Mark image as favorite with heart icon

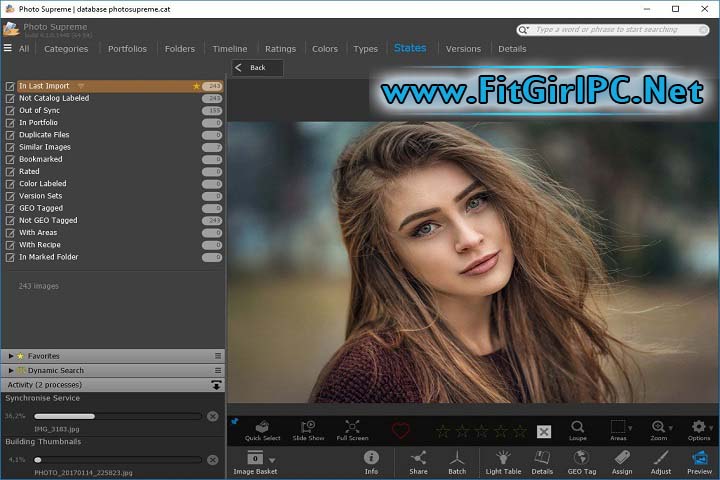tap(401, 431)
